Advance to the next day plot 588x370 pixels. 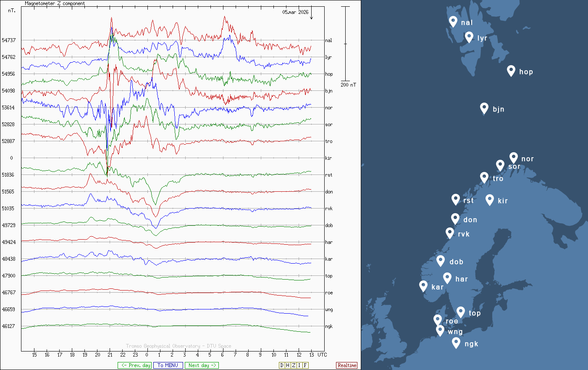pos(202,365)
